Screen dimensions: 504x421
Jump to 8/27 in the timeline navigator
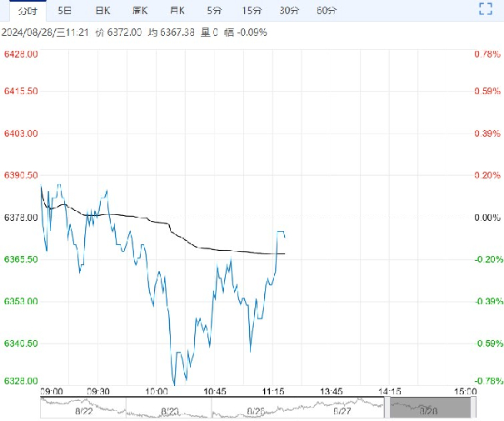342,408
